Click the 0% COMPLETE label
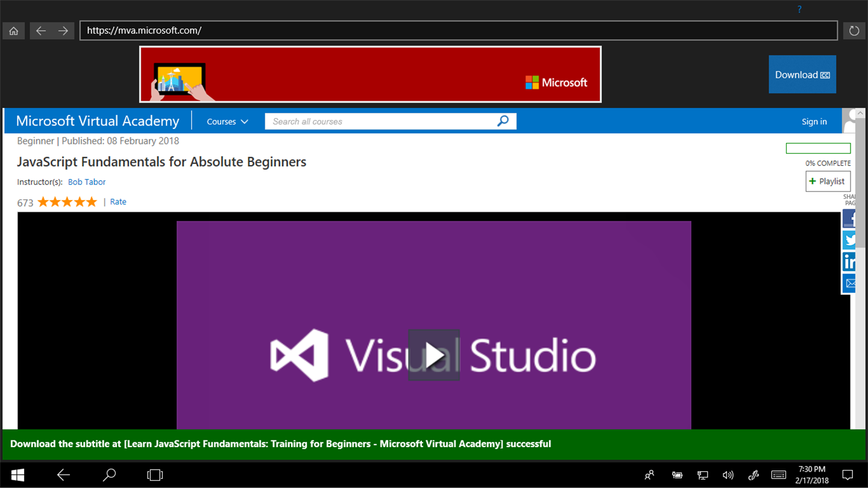This screenshot has height=488, width=868. (828, 163)
